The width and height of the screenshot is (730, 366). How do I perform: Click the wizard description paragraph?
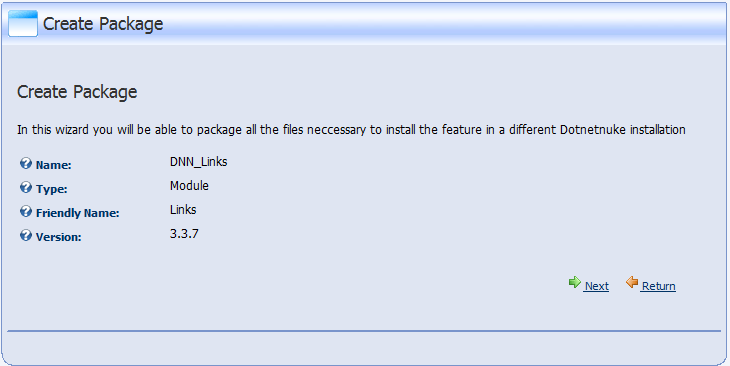351,129
